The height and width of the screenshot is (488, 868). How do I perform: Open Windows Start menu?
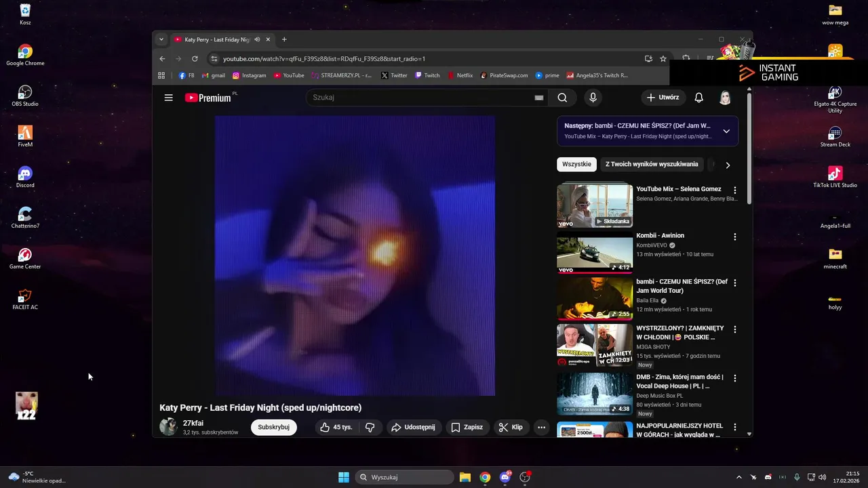point(344,477)
